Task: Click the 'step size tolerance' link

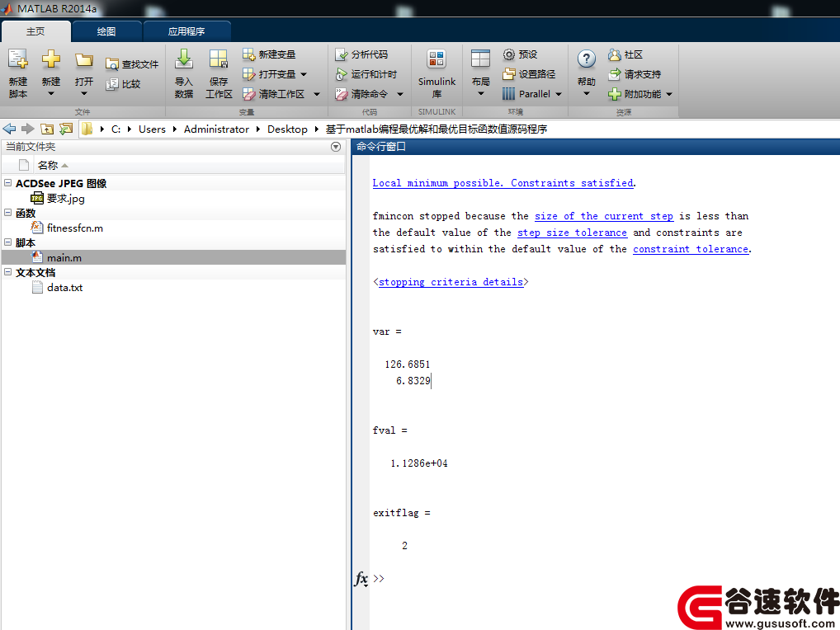Action: tap(572, 233)
